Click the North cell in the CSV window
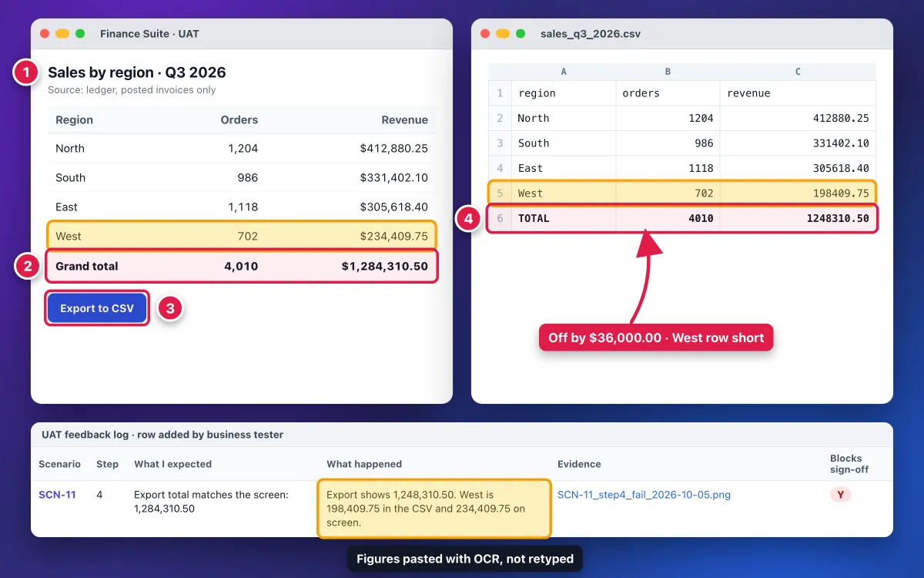 (x=564, y=118)
